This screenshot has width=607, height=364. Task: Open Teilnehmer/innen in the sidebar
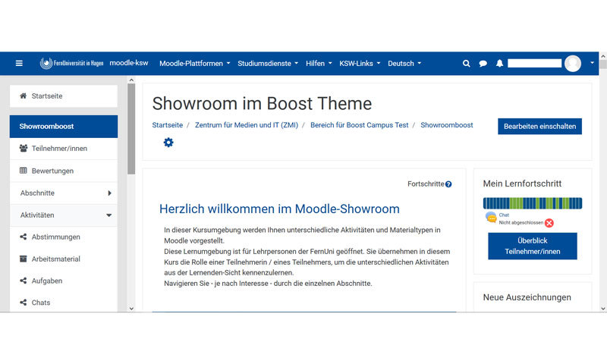click(64, 149)
